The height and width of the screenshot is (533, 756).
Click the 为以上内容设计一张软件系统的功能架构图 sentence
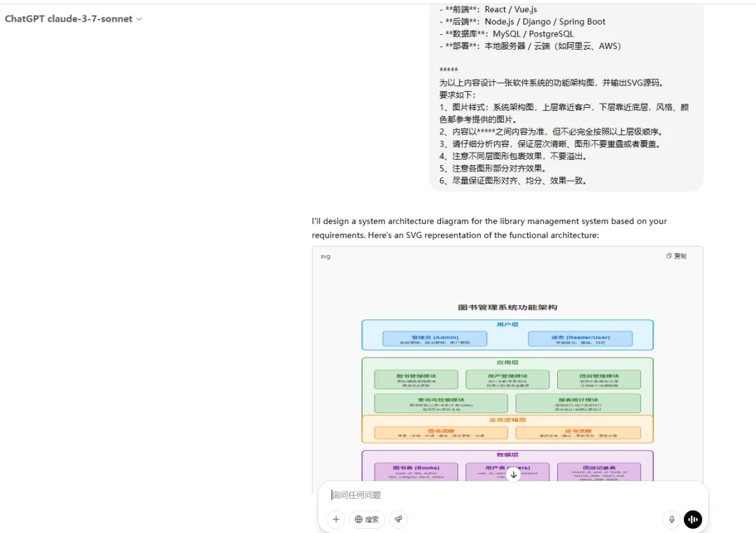pos(552,83)
